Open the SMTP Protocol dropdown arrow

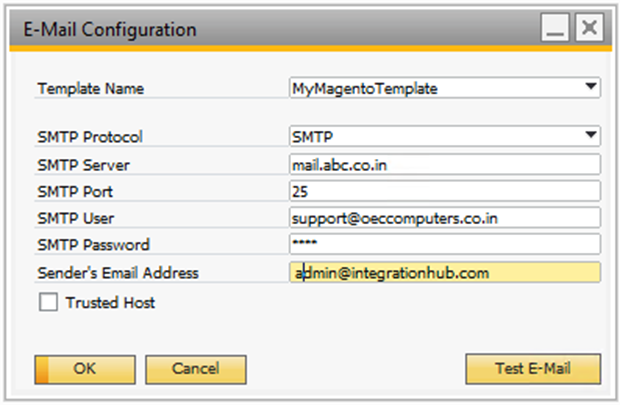[x=593, y=136]
